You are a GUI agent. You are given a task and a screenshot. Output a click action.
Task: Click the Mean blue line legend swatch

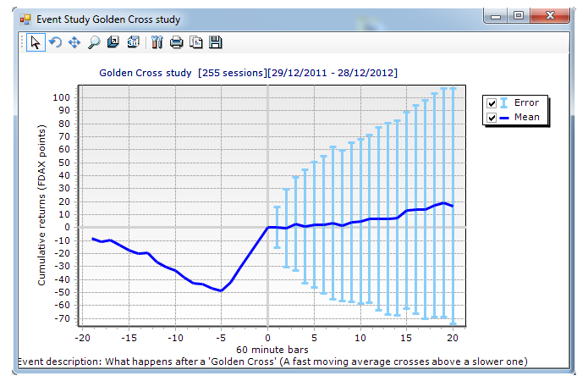click(505, 118)
